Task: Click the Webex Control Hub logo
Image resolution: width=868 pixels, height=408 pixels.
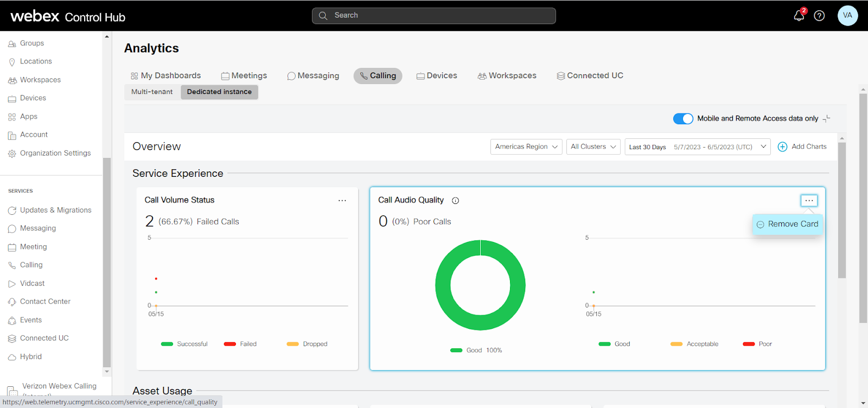Action: (x=68, y=16)
